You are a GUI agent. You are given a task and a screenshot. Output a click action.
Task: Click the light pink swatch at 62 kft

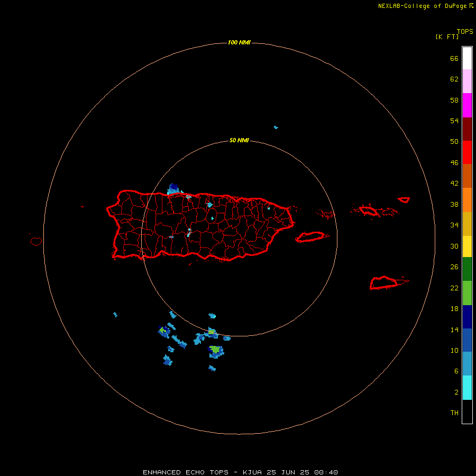point(467,81)
